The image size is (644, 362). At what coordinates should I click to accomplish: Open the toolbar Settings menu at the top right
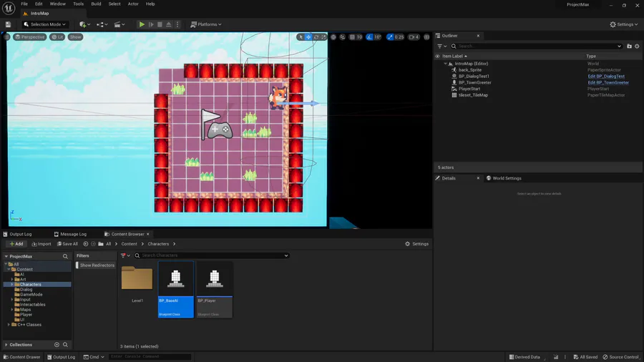(623, 24)
